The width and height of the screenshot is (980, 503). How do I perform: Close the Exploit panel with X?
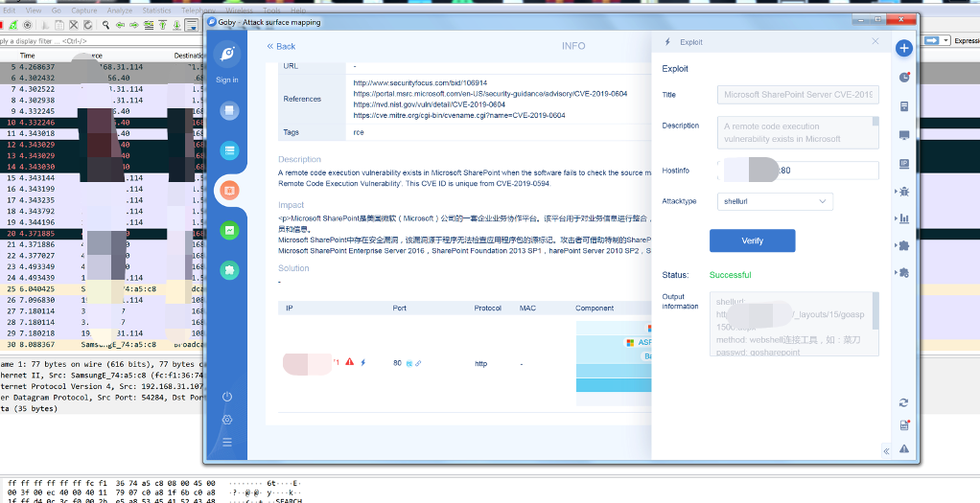[x=875, y=41]
